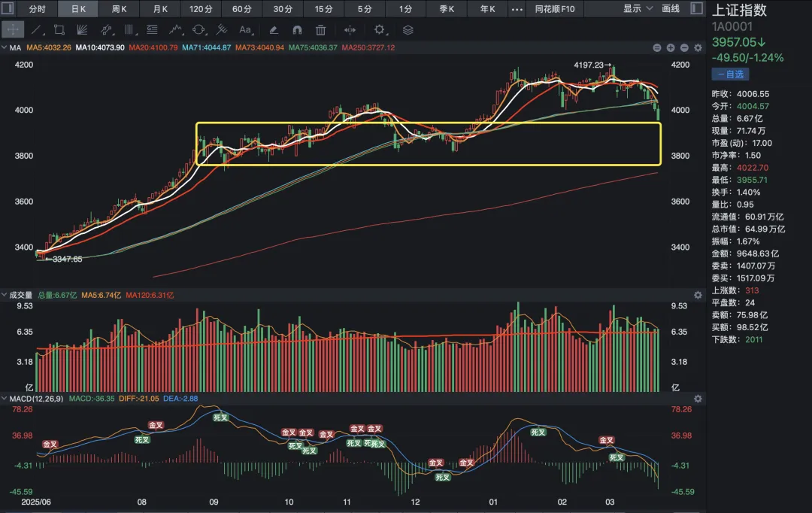Open MA indicator settings gear

pyautogui.click(x=698, y=47)
